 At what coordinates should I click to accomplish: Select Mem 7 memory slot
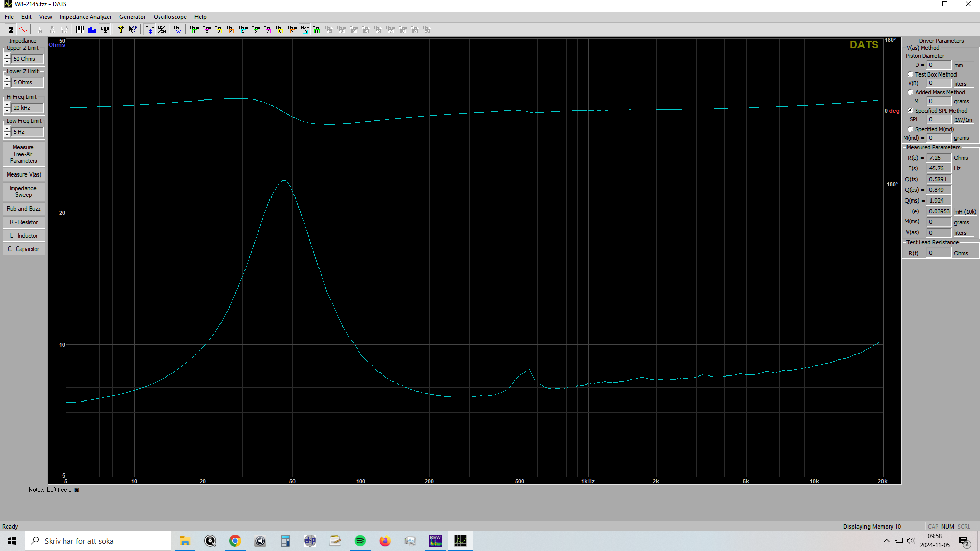point(268,30)
